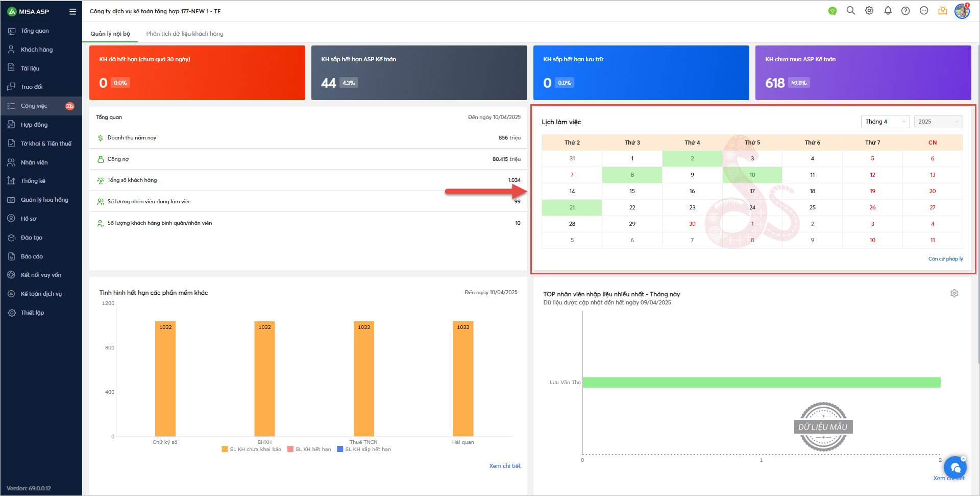The height and width of the screenshot is (496, 980).
Task: Select calendar date 21 highlighted green
Action: pos(572,207)
